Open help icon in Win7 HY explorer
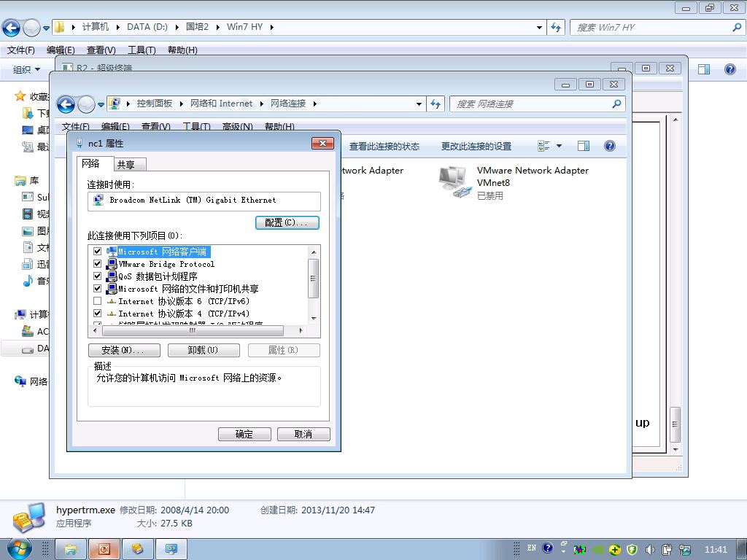The image size is (747, 560). pos(729,69)
